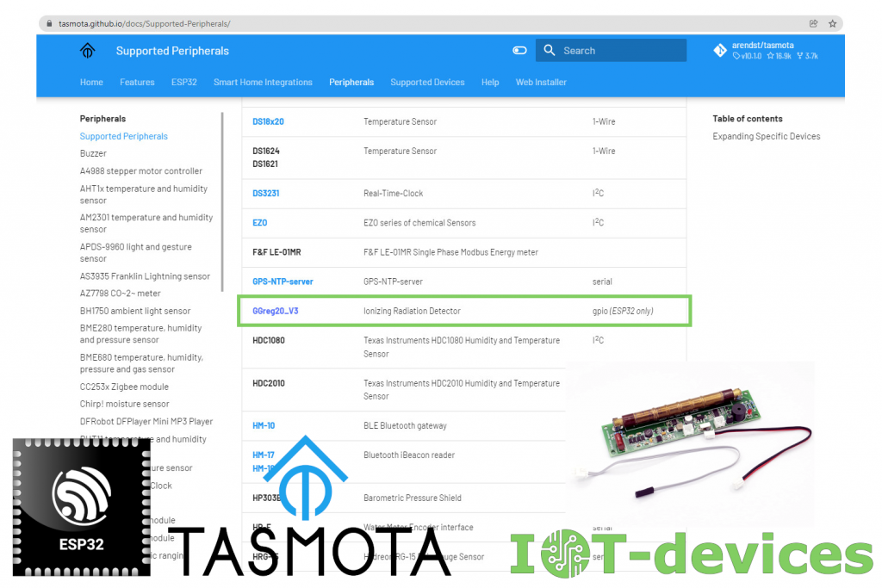Open BH1750 ambient light sensor page

click(x=135, y=311)
